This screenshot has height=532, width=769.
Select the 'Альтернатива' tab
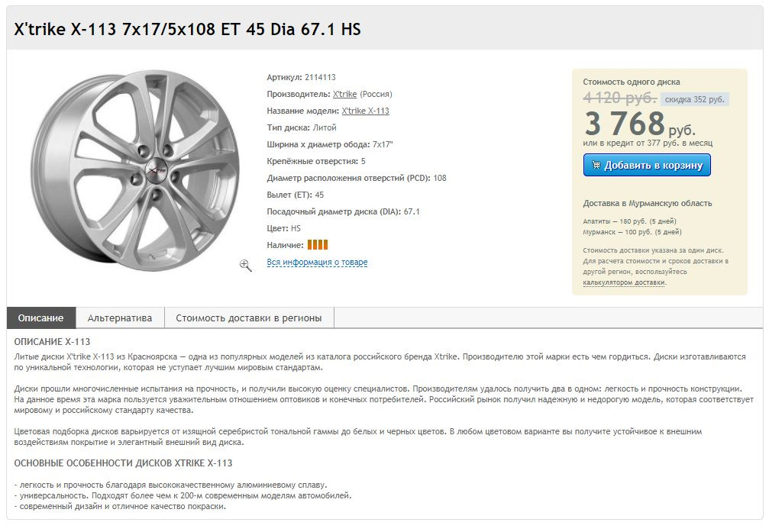coord(120,318)
